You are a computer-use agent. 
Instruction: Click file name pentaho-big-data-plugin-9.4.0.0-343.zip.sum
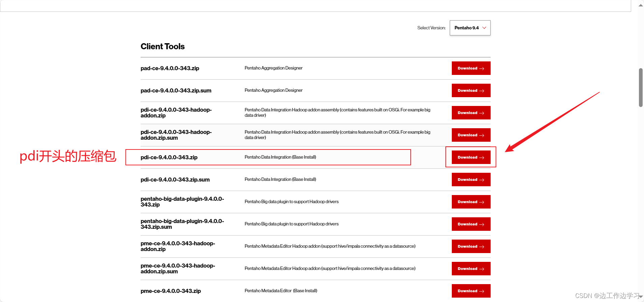click(182, 224)
